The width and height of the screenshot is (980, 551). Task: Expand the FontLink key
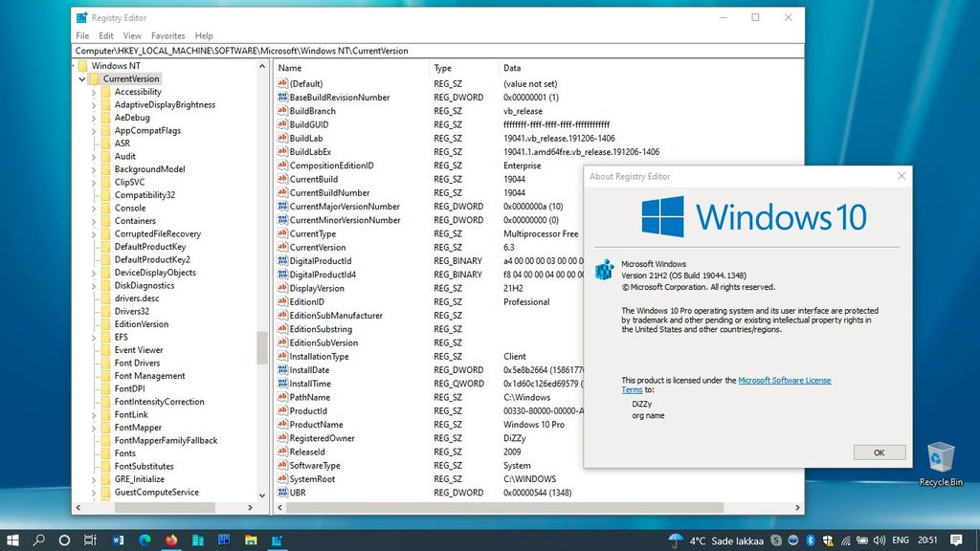(x=94, y=415)
